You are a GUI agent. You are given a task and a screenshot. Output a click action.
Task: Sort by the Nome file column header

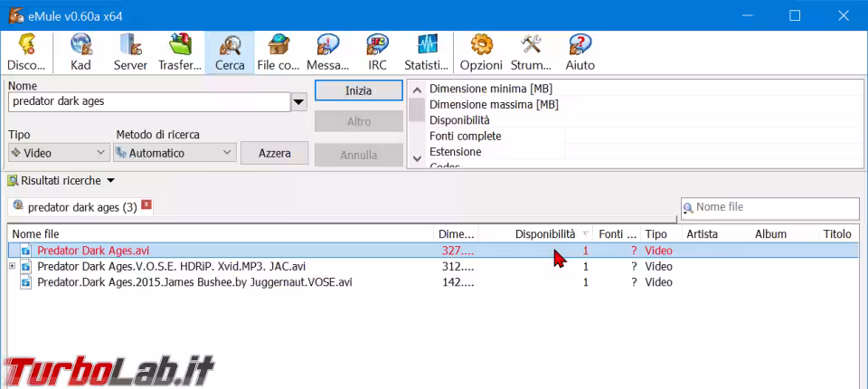(221, 234)
